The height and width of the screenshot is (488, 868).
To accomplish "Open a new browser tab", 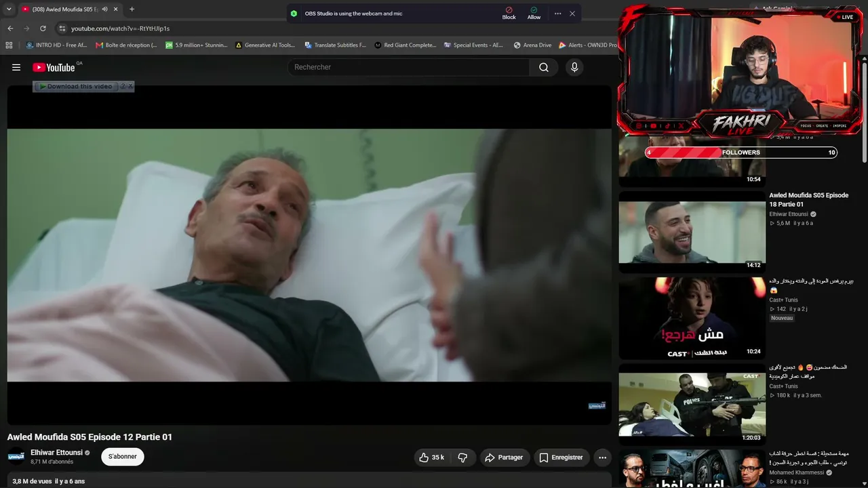I will (x=132, y=9).
